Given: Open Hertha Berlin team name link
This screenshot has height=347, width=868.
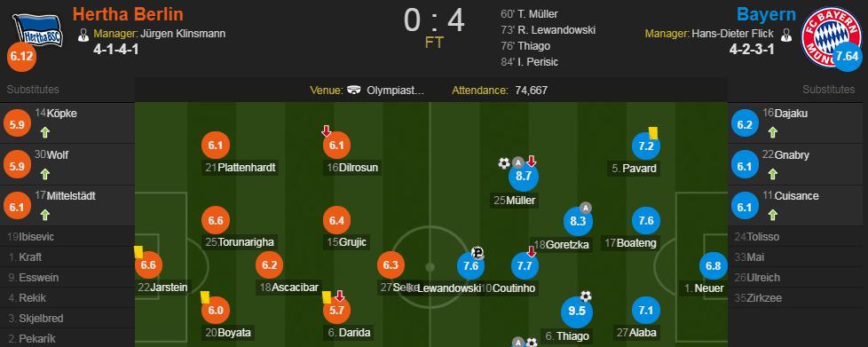Looking at the screenshot, I should click(x=128, y=13).
